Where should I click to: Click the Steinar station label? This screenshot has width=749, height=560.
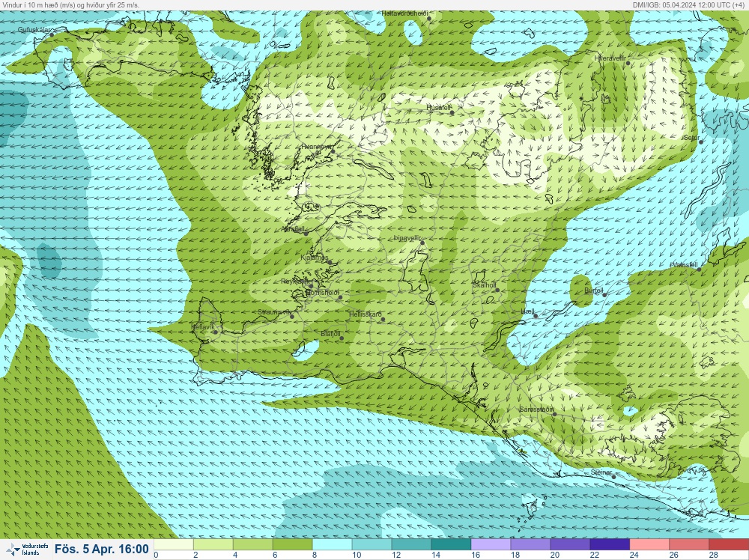[601, 472]
